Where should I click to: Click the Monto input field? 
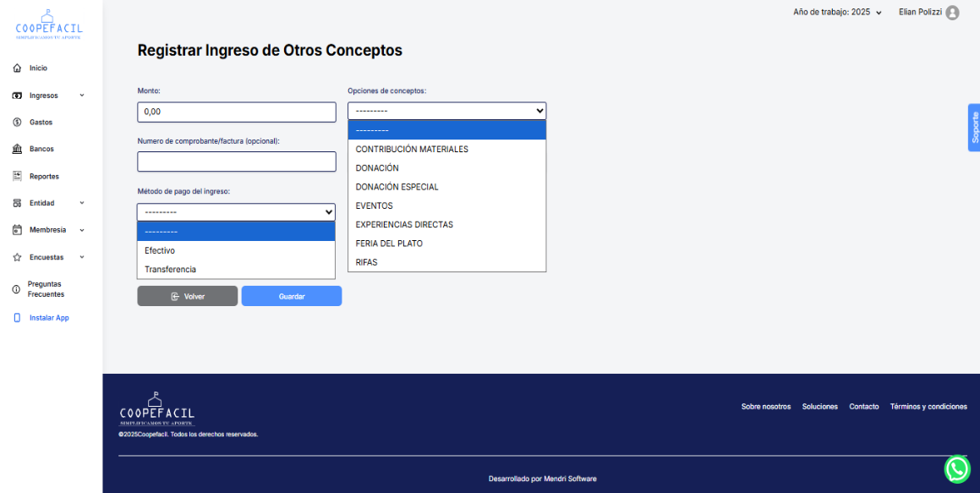(237, 112)
